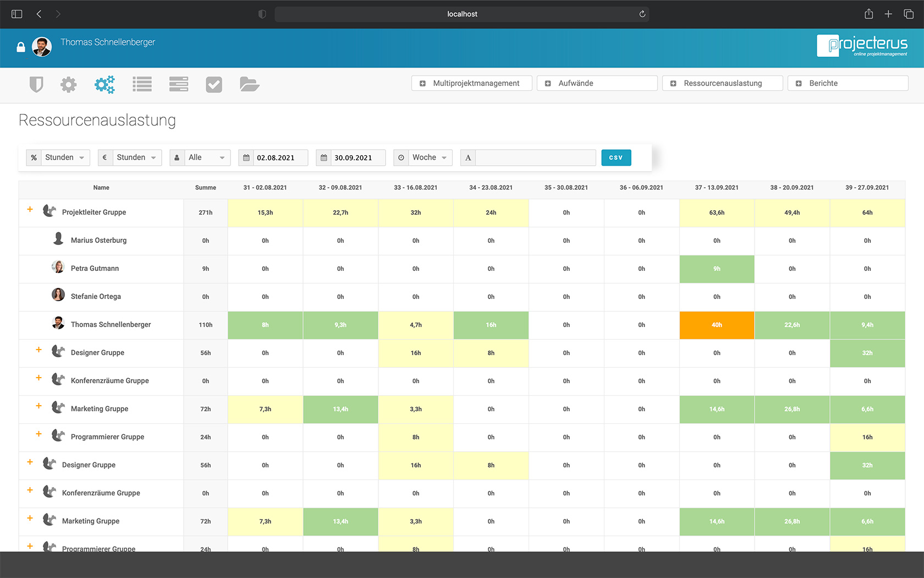
Task: Click the percent icon on first Stunden filter
Action: (34, 157)
